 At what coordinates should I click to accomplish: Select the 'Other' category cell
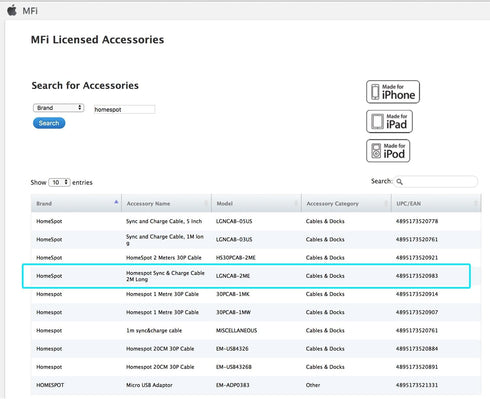[x=313, y=385]
